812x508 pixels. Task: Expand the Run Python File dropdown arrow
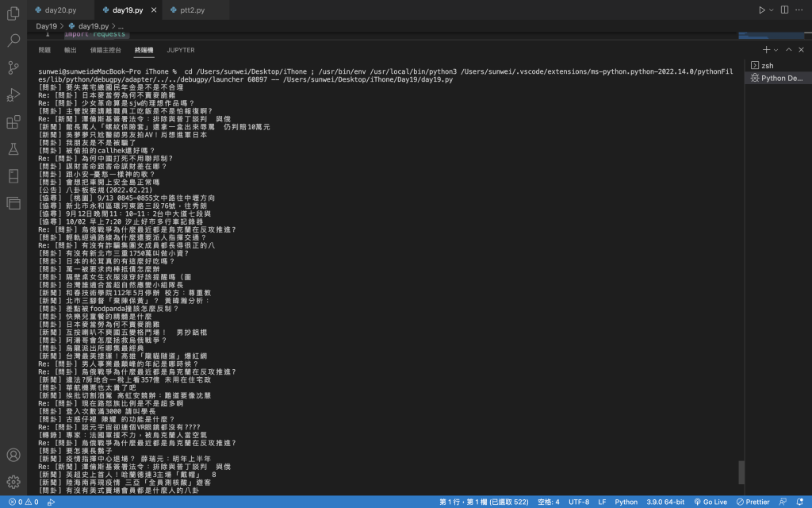click(x=771, y=10)
